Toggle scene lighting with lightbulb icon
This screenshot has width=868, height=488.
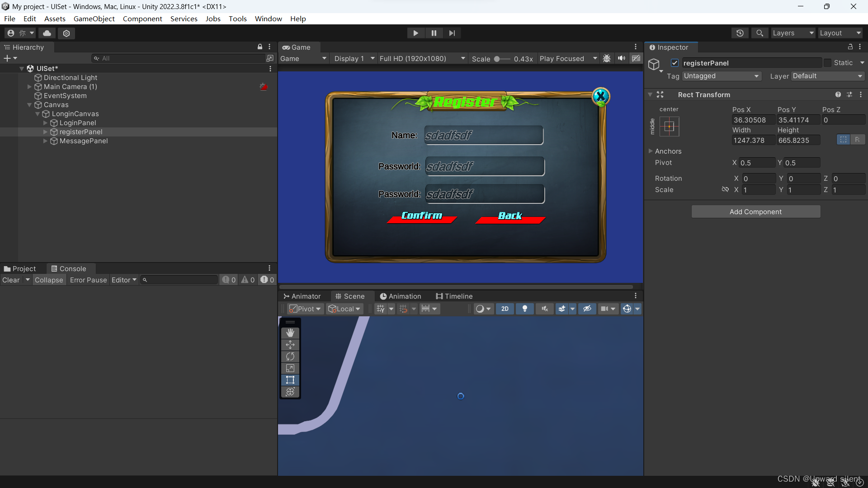pyautogui.click(x=524, y=309)
